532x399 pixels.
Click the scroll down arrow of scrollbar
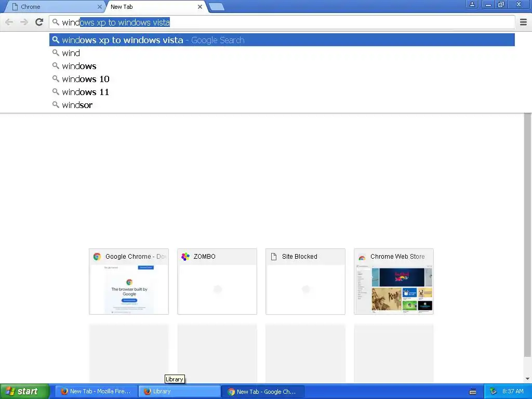(527, 379)
